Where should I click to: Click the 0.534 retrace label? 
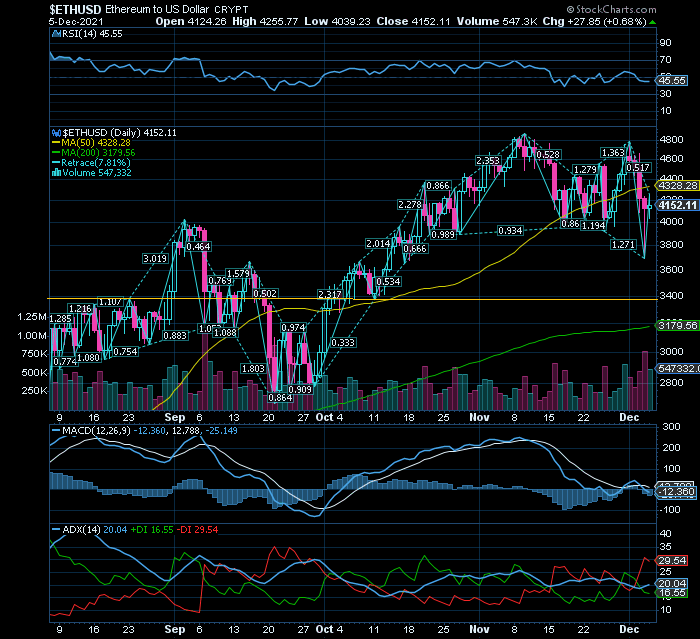coord(388,282)
